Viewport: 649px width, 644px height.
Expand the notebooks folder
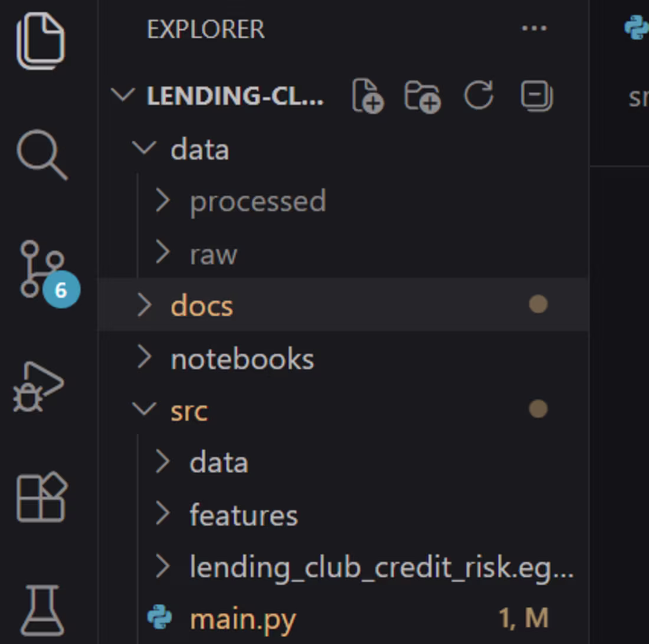click(x=242, y=359)
